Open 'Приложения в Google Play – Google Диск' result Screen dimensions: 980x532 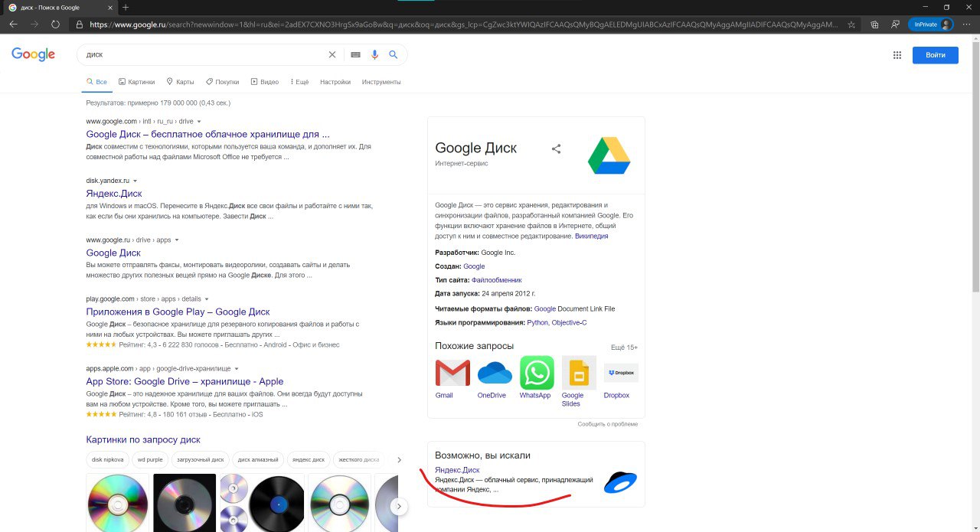point(178,312)
